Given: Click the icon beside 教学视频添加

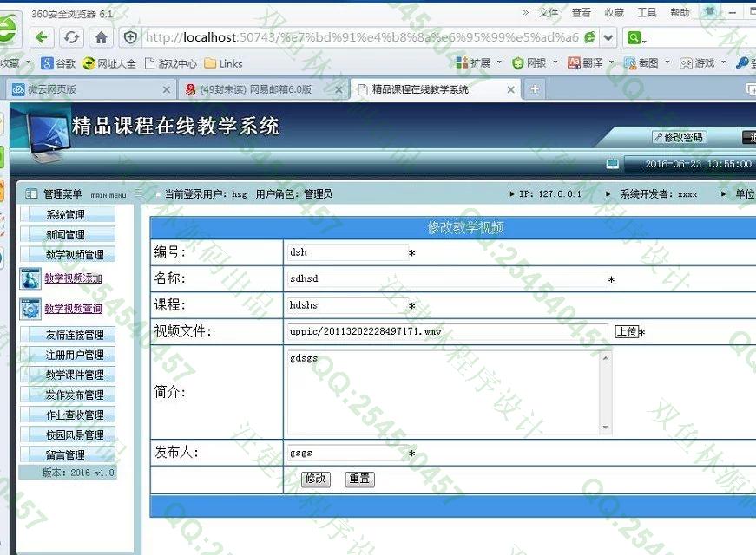Looking at the screenshot, I should click(30, 279).
